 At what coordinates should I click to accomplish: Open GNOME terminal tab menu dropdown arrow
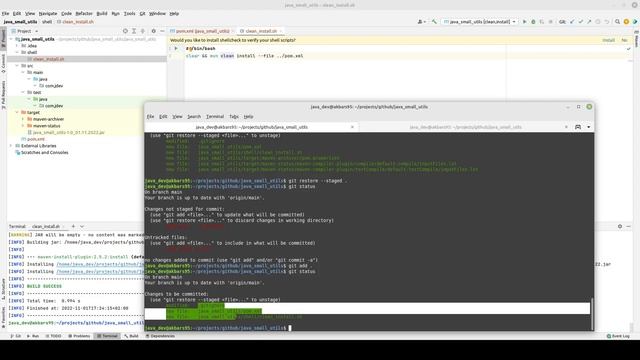point(589,127)
